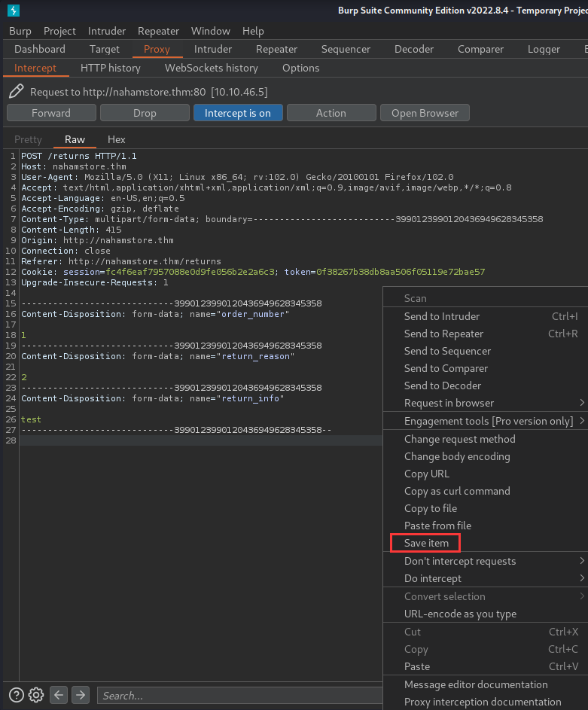Image resolution: width=588 pixels, height=710 pixels.
Task: Open the Sequencer tab
Action: pos(346,49)
